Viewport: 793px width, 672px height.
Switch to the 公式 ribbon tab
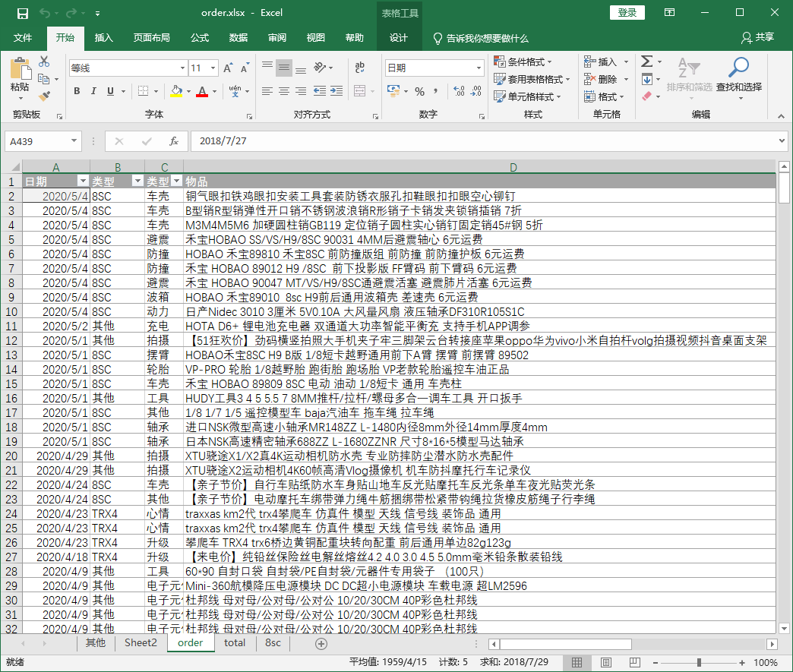(x=200, y=38)
